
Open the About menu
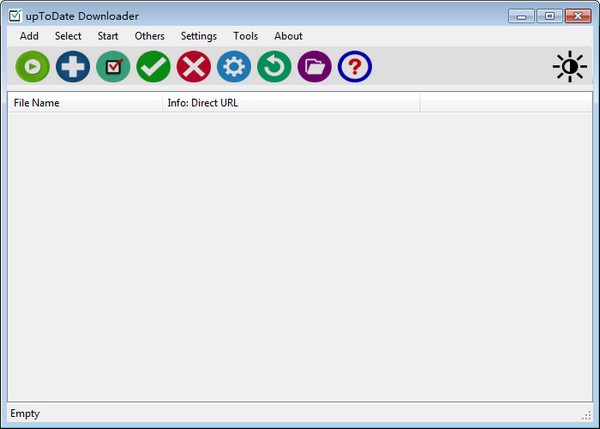288,36
